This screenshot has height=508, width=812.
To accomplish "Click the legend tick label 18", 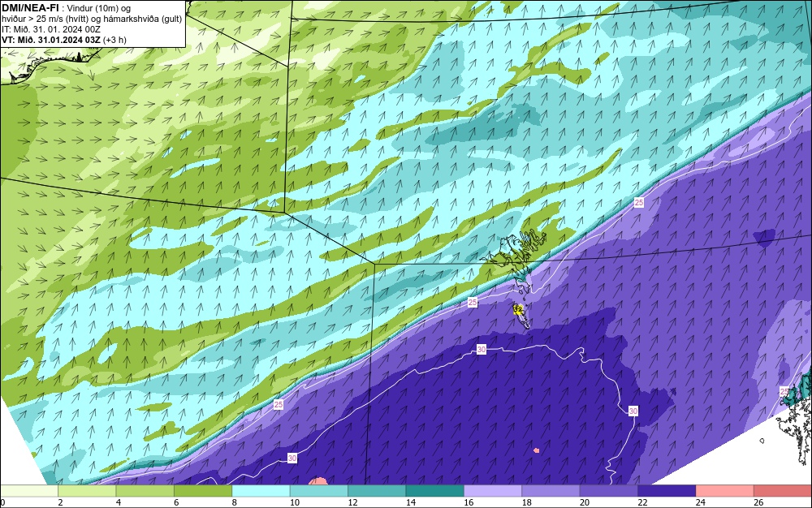I will (x=527, y=502).
